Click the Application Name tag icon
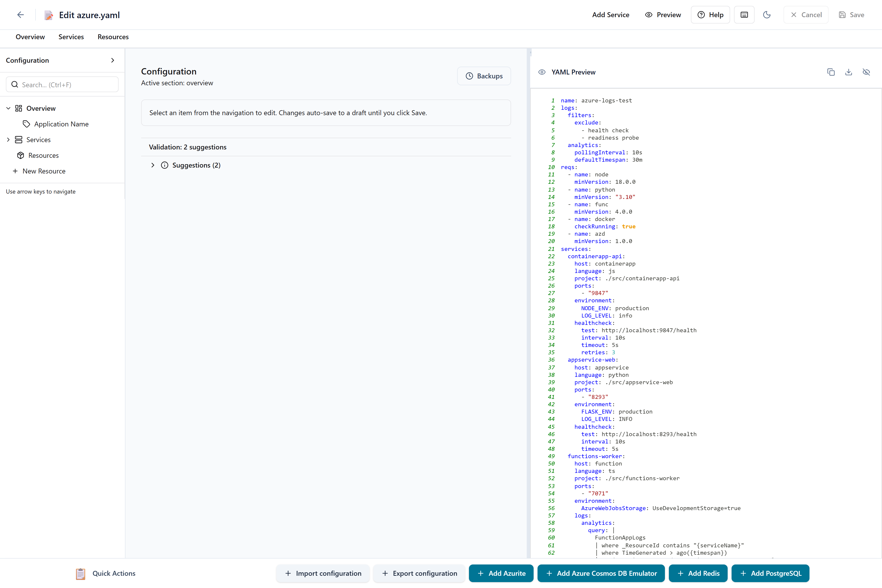Viewport: 882px width, 588px height. point(26,124)
